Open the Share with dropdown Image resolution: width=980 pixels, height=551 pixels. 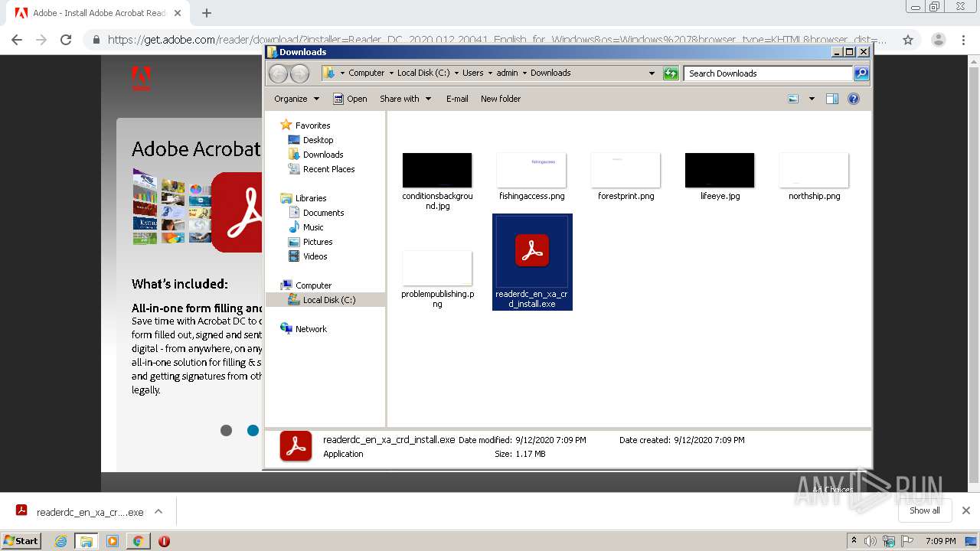point(406,99)
